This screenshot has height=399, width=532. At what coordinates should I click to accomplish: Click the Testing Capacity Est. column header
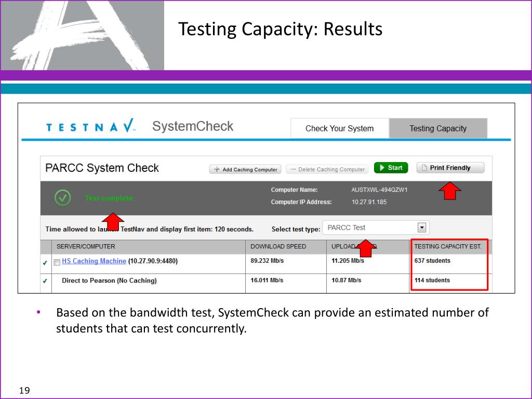[x=448, y=247]
